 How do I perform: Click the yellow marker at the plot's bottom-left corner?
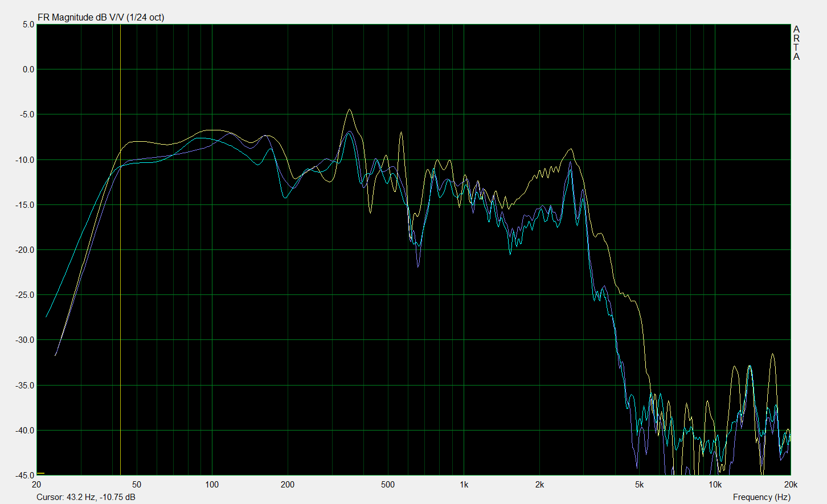pos(40,473)
